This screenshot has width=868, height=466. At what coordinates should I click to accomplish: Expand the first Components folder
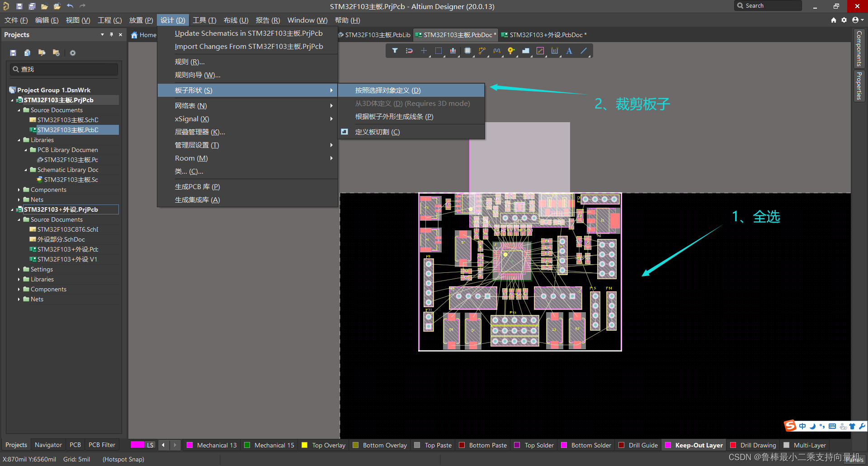19,190
